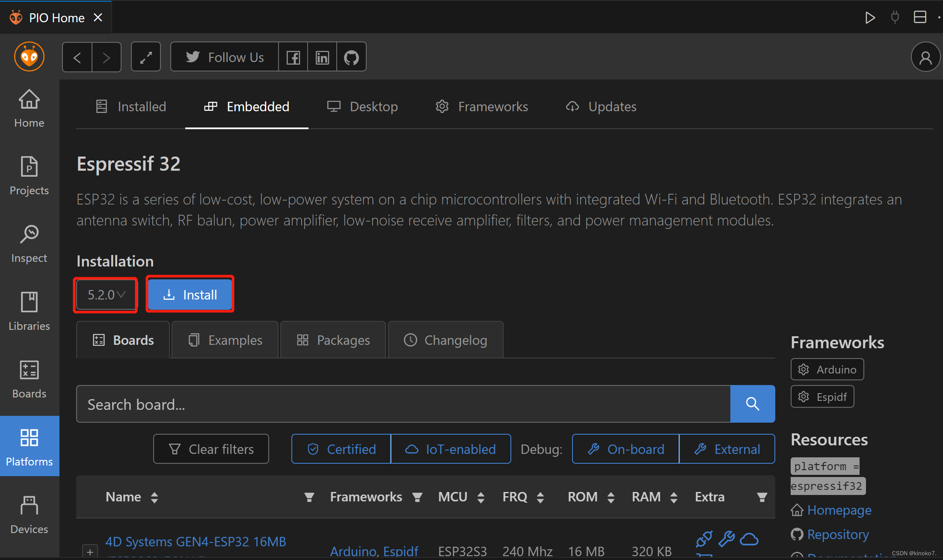Screen dimensions: 943x560
Task: Open the Inspect sidebar section
Action: coord(29,244)
